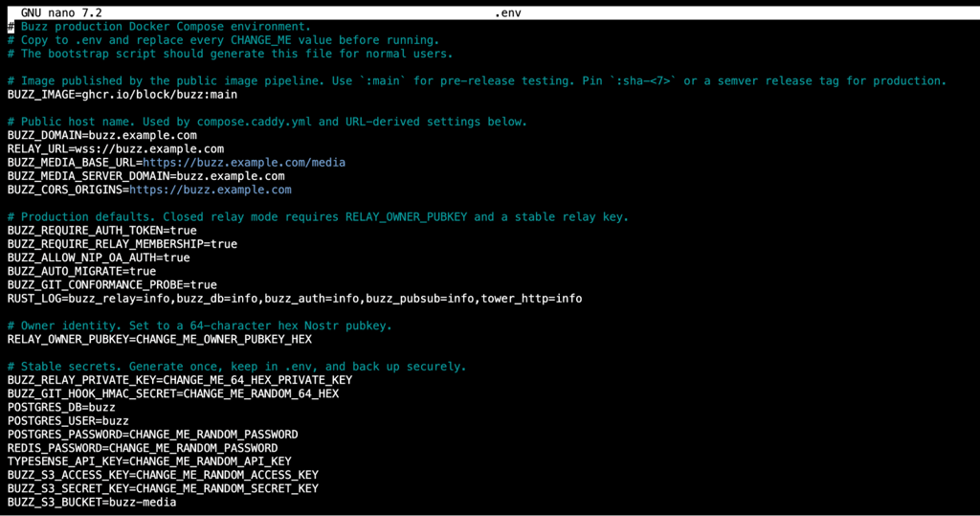Image resolution: width=980 pixels, height=516 pixels.
Task: Click the BUZZ_AUTO_MIGRATE=true line
Action: (82, 272)
